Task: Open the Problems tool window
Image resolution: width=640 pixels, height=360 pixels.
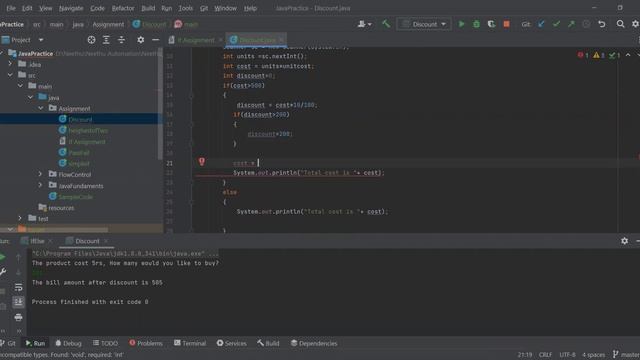Action: pos(146,343)
